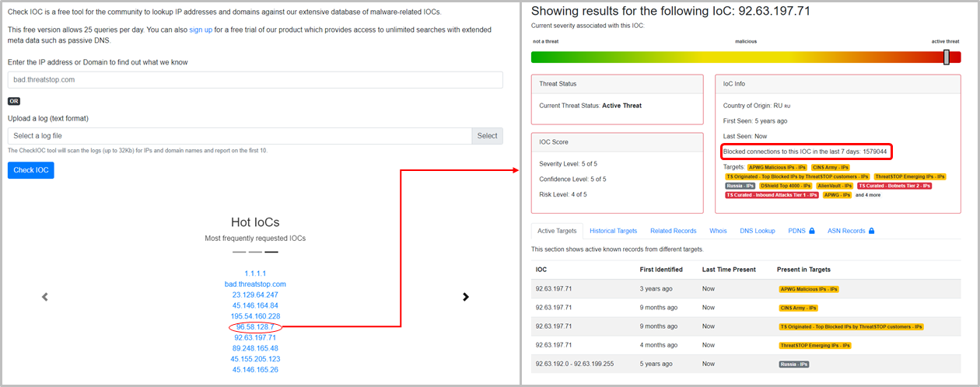The image size is (980, 387).
Task: Click CINS Army tag in IoC Info
Action: click(x=831, y=167)
